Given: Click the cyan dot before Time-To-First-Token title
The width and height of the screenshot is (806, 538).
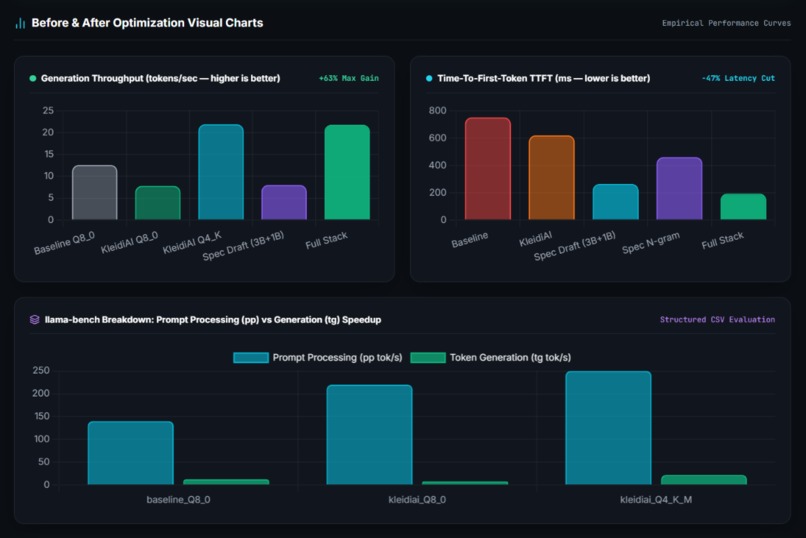Looking at the screenshot, I should point(429,78).
